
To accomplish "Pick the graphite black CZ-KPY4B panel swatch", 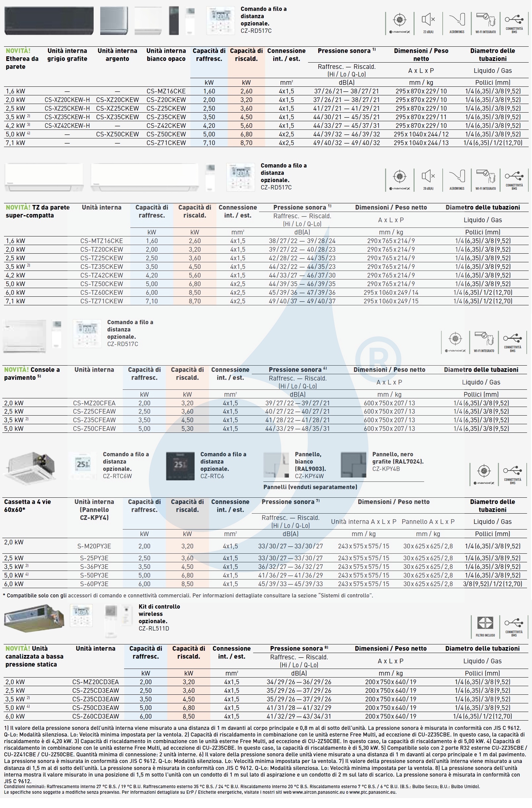I will [353, 465].
